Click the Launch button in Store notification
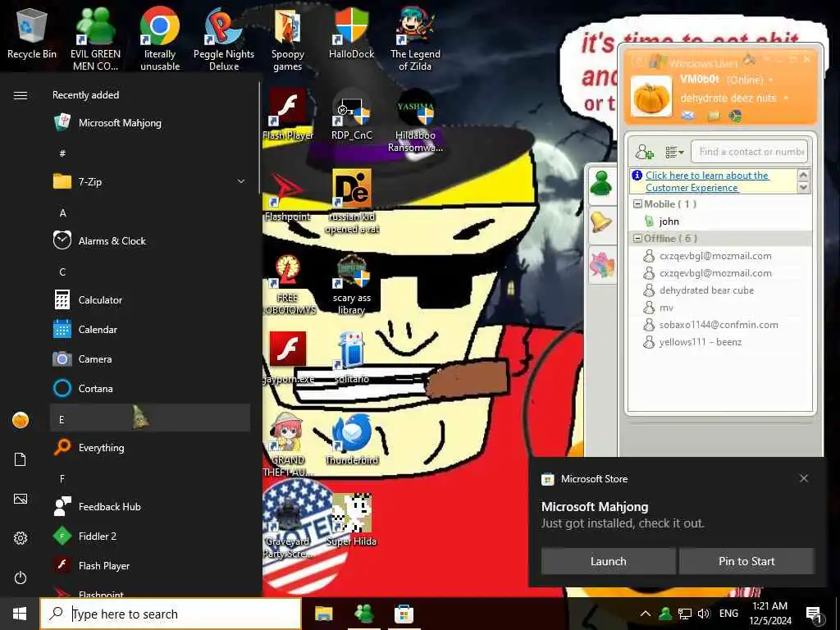Image resolution: width=840 pixels, height=630 pixels. 608,561
